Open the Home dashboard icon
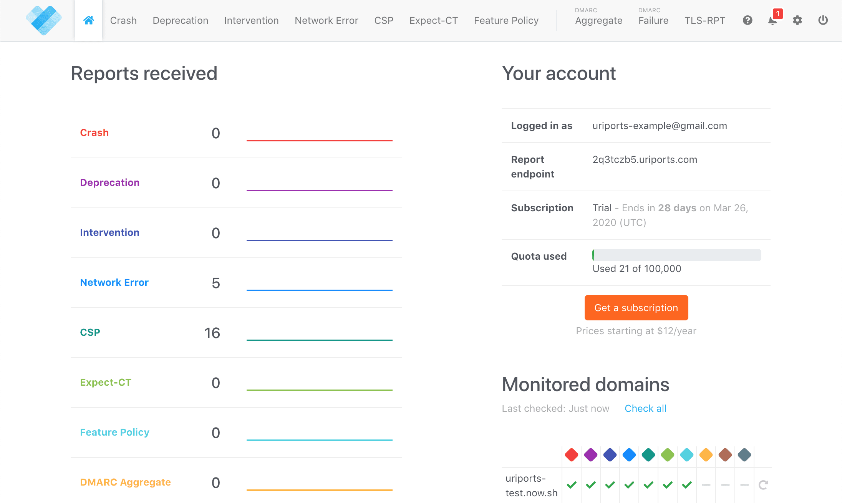Screen dimensions: 842x504 pos(88,20)
